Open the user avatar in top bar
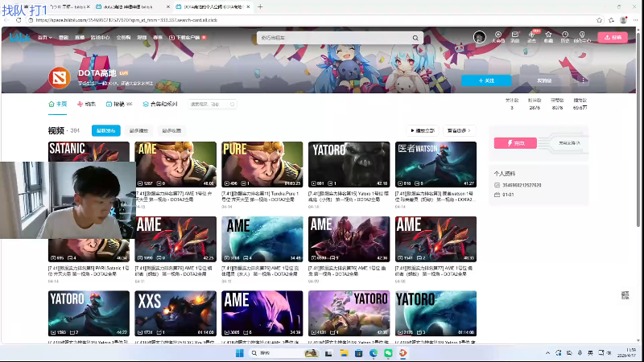The height and width of the screenshot is (362, 644). point(479,37)
